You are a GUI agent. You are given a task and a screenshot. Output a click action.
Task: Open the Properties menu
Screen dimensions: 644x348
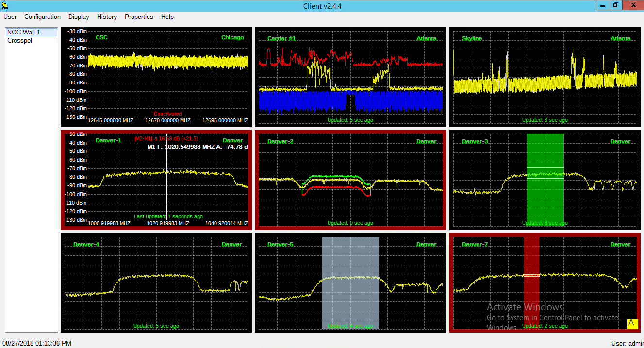coord(139,17)
